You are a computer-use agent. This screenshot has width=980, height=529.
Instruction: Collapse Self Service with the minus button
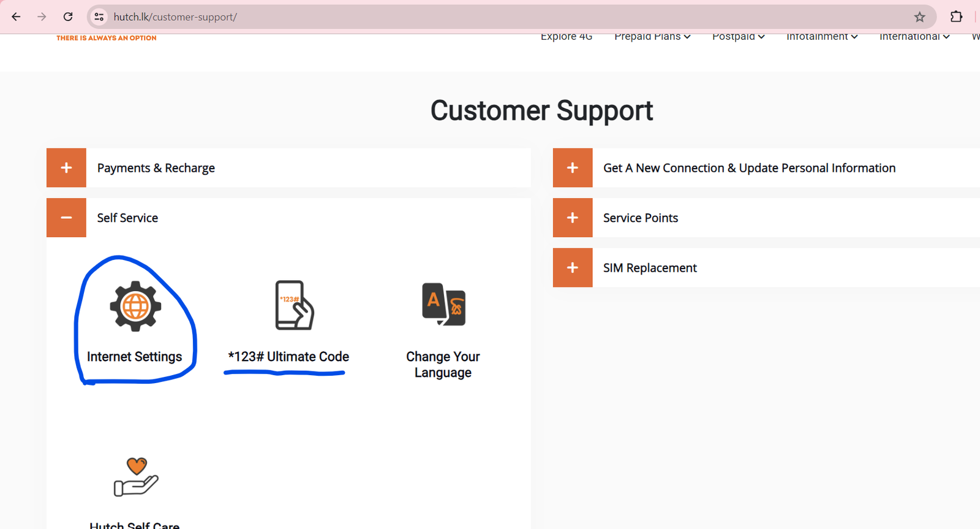point(66,218)
